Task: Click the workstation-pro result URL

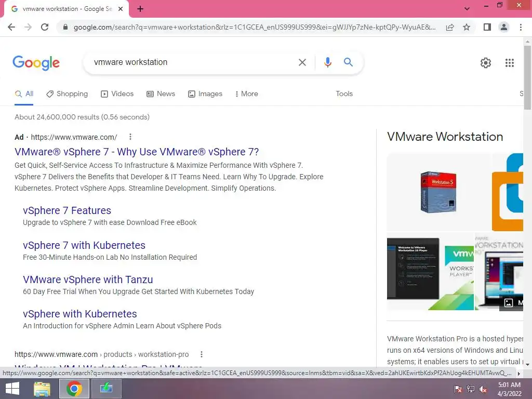Action: tap(101, 354)
